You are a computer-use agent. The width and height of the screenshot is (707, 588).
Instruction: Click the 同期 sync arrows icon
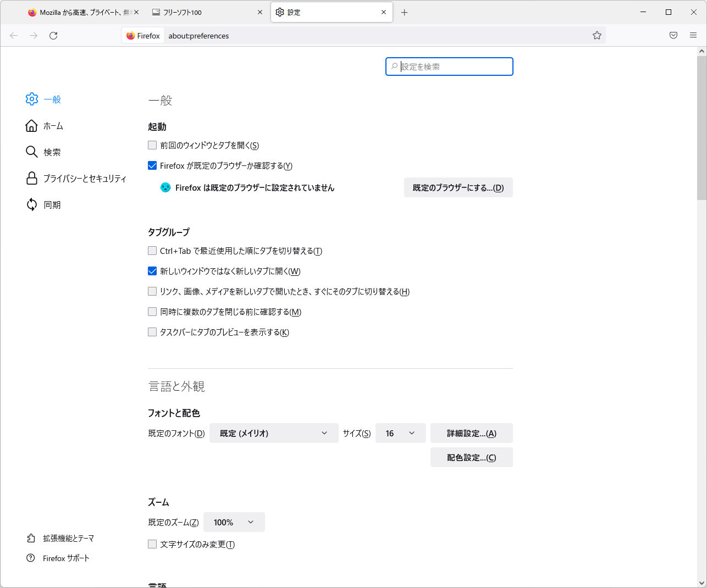point(32,204)
